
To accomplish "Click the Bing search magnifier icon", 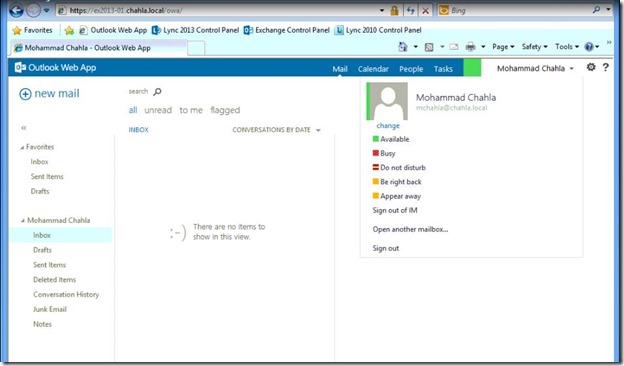I will pos(596,10).
